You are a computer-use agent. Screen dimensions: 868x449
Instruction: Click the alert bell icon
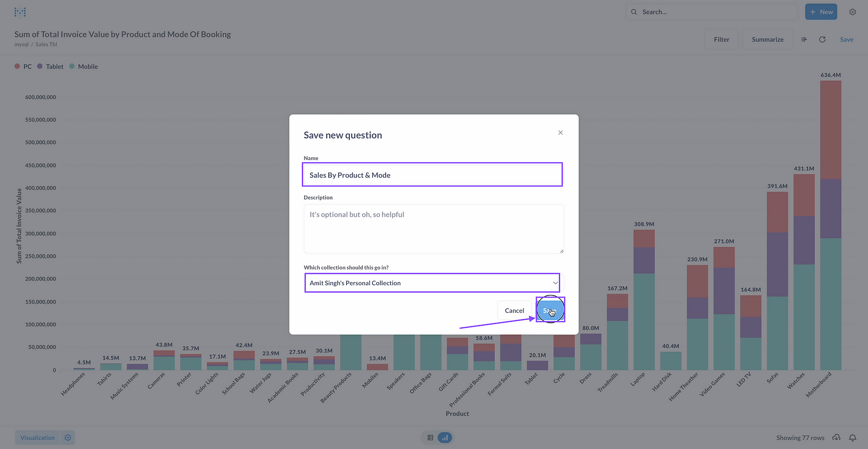853,438
